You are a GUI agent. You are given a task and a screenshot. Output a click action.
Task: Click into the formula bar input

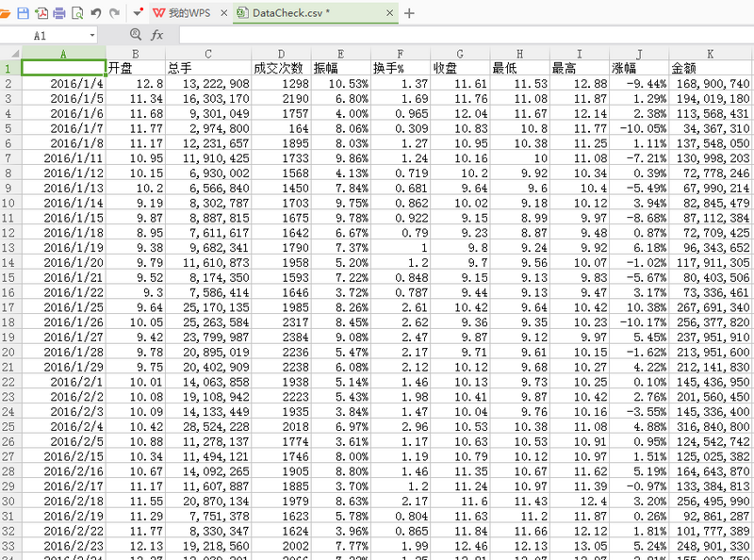pyautogui.click(x=467, y=35)
